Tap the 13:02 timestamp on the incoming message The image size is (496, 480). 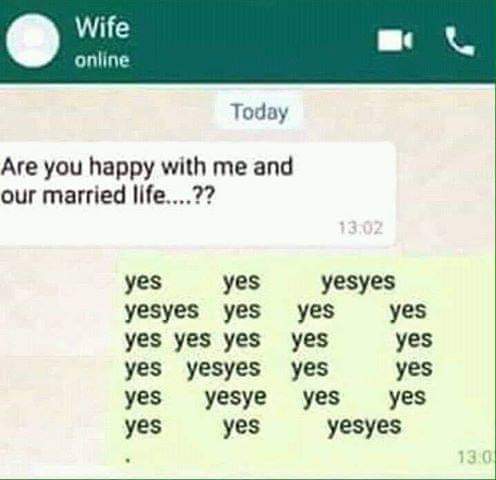tap(361, 229)
